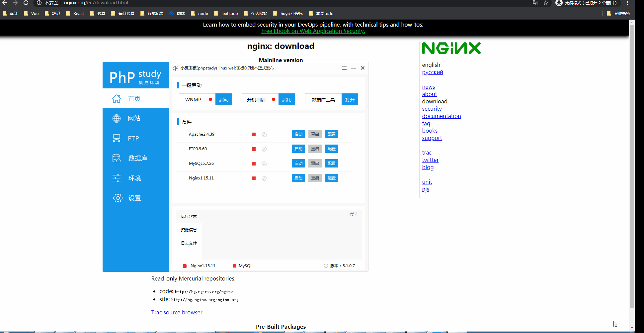Screen dimensions: 644x333
Task: Open the hamburger menu in phpstudy window
Action: click(344, 68)
